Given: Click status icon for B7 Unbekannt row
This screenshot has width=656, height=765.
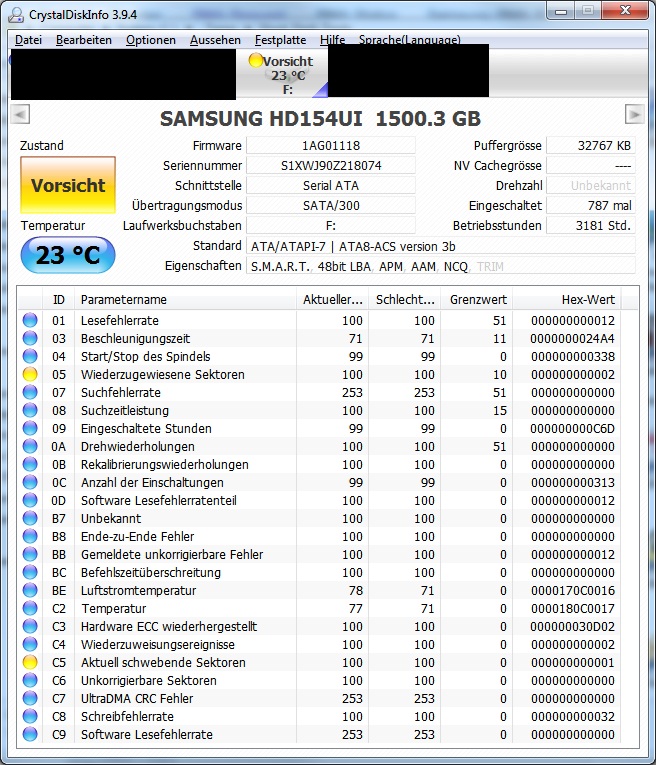Looking at the screenshot, I should pyautogui.click(x=30, y=518).
